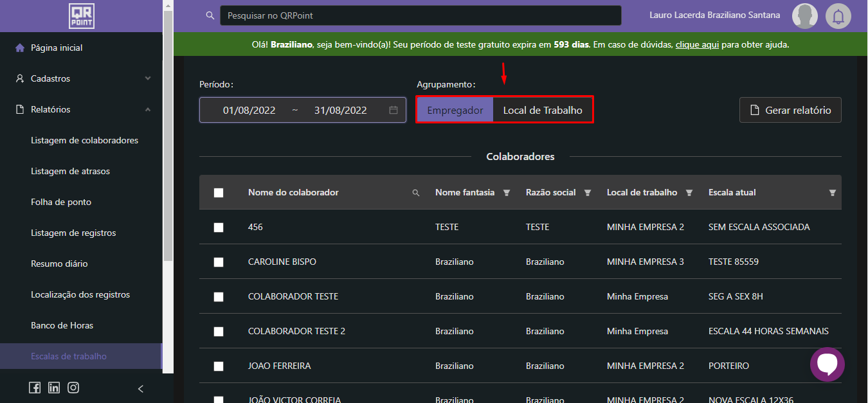Check the select-all collaborators header checkbox
This screenshot has width=868, height=403.
pos(219,193)
